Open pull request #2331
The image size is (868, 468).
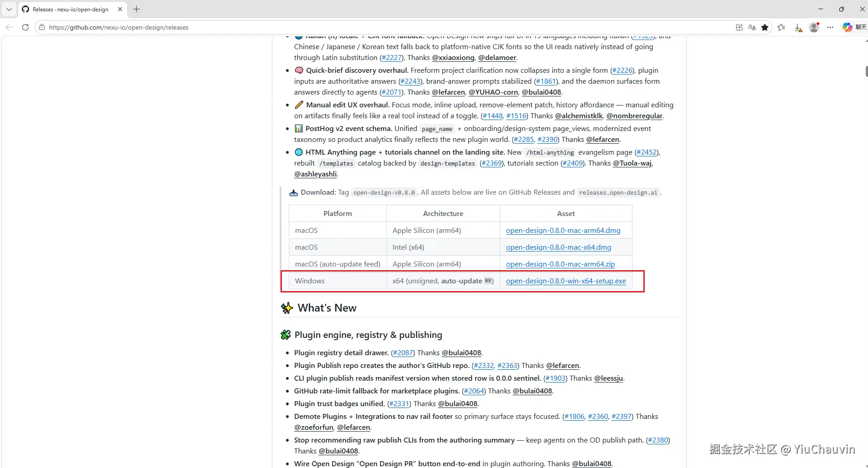(x=399, y=404)
